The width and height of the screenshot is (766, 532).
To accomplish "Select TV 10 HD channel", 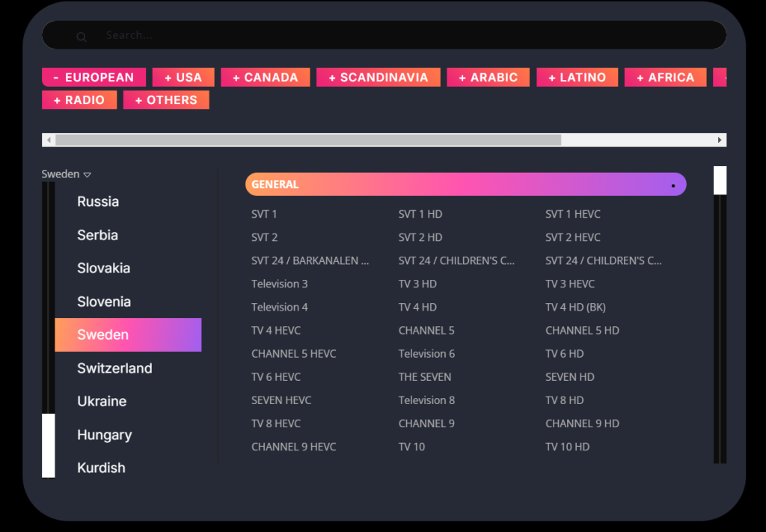I will pyautogui.click(x=567, y=447).
